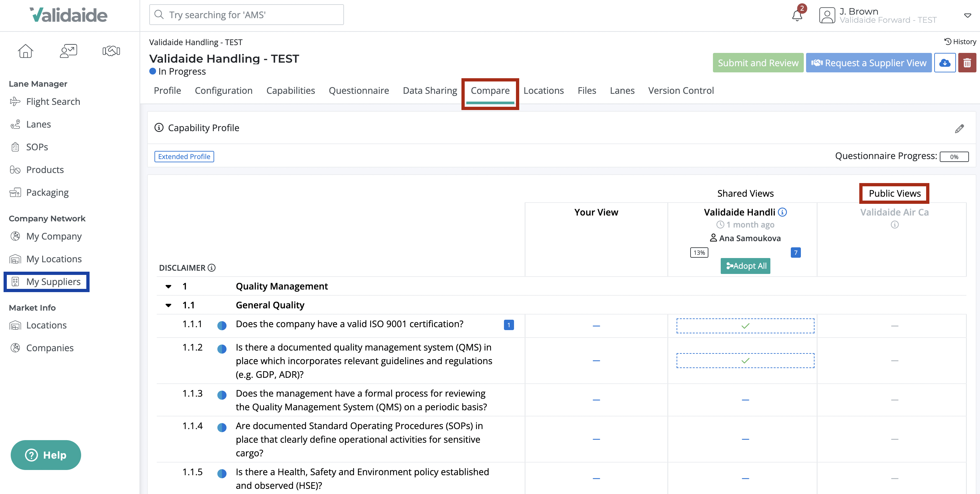Click the cloud download icon button
Viewport: 980px width, 494px height.
pyautogui.click(x=945, y=63)
